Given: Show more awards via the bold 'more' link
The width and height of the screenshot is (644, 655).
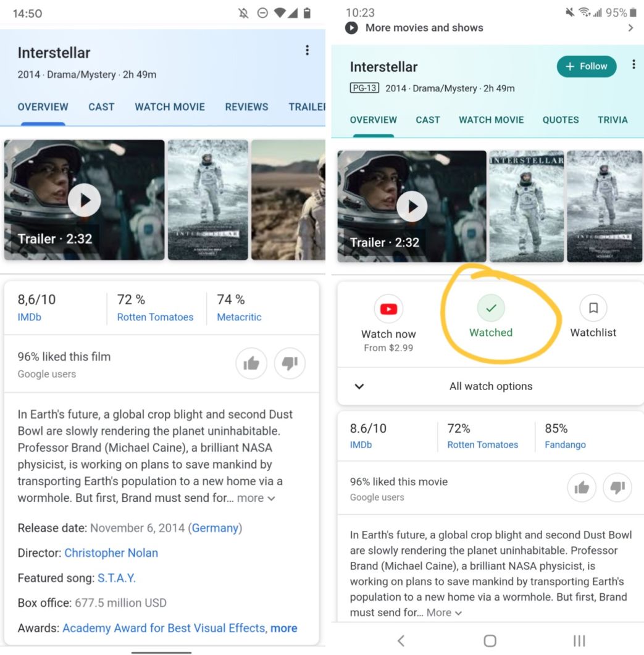Looking at the screenshot, I should pyautogui.click(x=284, y=628).
